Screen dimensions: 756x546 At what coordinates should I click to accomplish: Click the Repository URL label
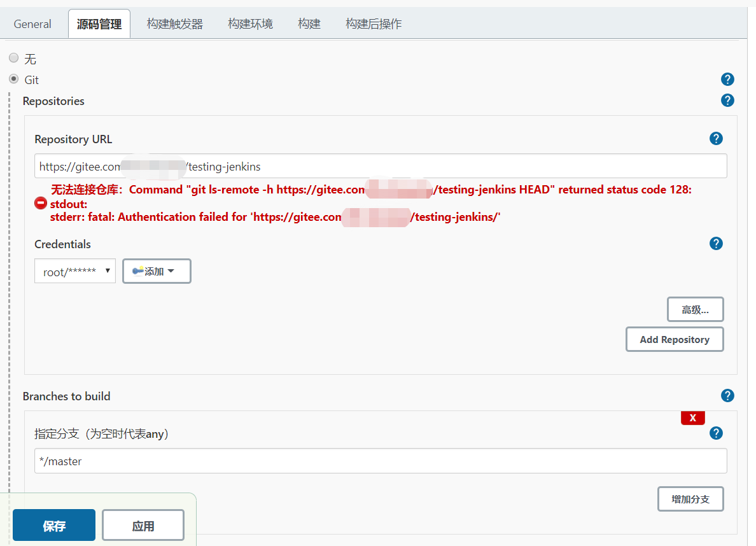point(73,139)
